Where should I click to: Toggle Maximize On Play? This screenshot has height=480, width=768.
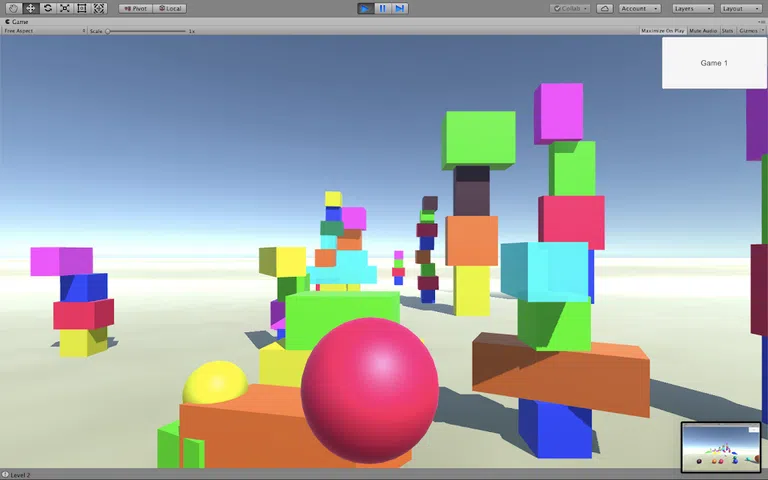pos(662,31)
